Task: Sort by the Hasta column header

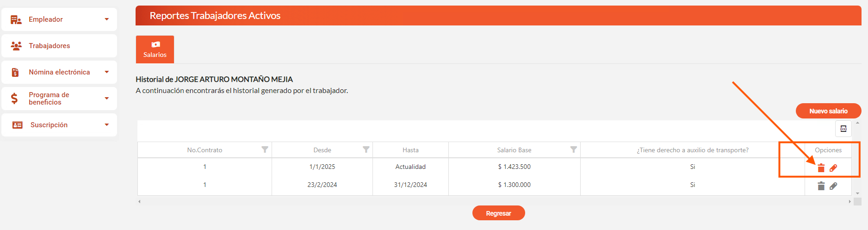Action: pos(410,150)
